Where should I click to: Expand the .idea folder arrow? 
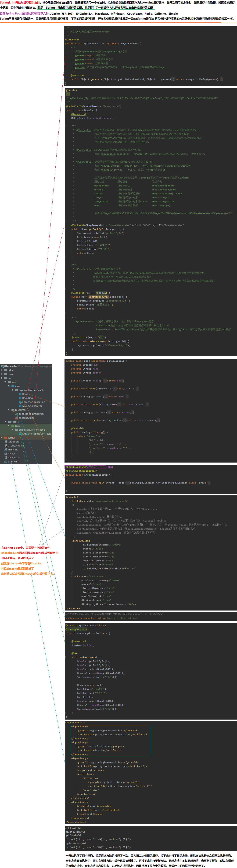2,370
